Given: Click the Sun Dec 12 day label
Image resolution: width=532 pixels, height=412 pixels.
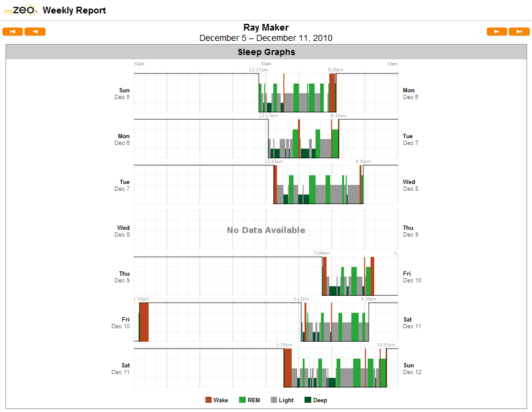Looking at the screenshot, I should 412,369.
